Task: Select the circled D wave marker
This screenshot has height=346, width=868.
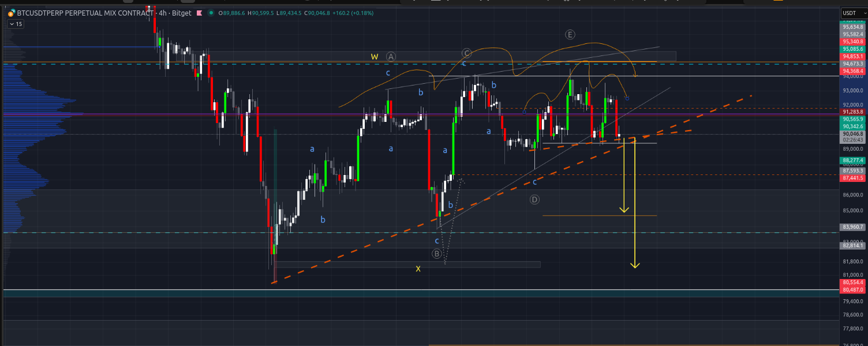Action: click(534, 200)
